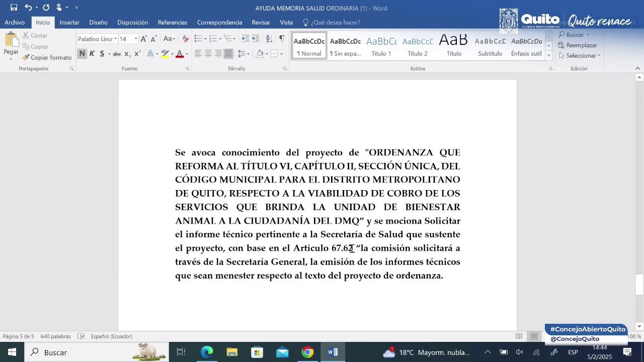644x362 pixels.
Task: Undo the last action
Action: 28,8
